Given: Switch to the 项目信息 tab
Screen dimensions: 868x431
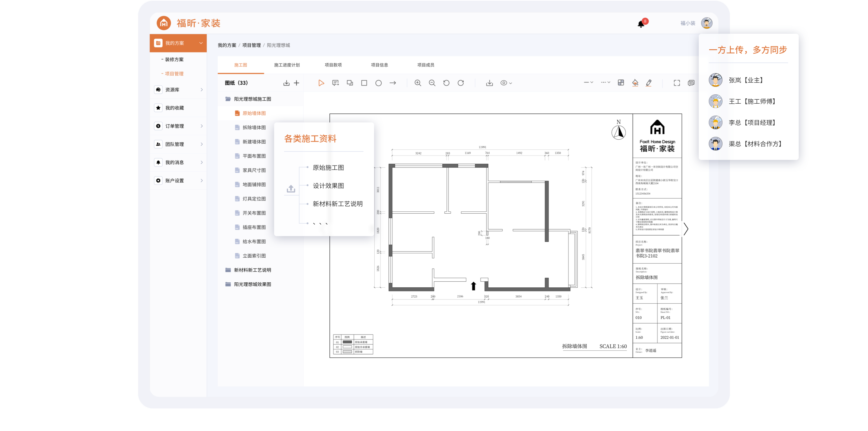Looking at the screenshot, I should point(379,65).
